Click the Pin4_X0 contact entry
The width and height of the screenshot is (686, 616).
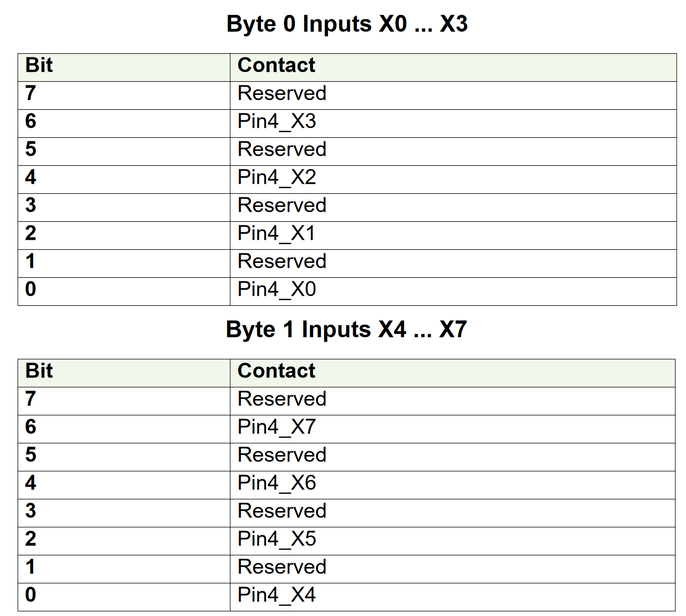[277, 289]
